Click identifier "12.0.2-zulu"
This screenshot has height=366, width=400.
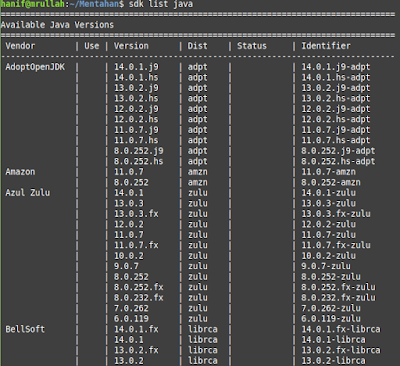pyautogui.click(x=328, y=224)
